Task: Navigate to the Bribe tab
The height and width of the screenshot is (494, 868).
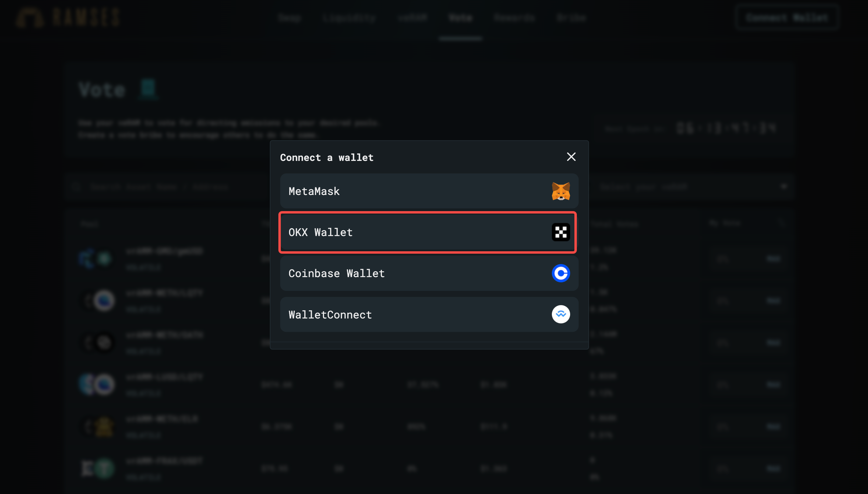Action: tap(571, 18)
